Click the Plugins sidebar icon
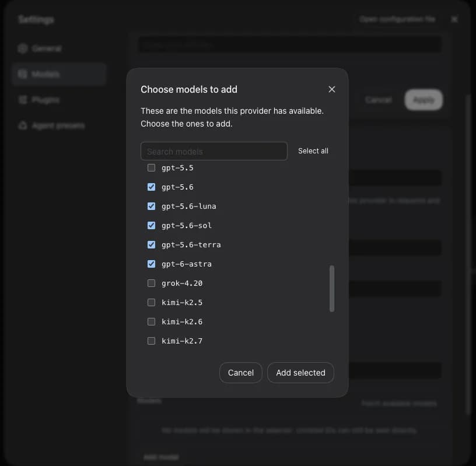This screenshot has width=476, height=466. 23,100
